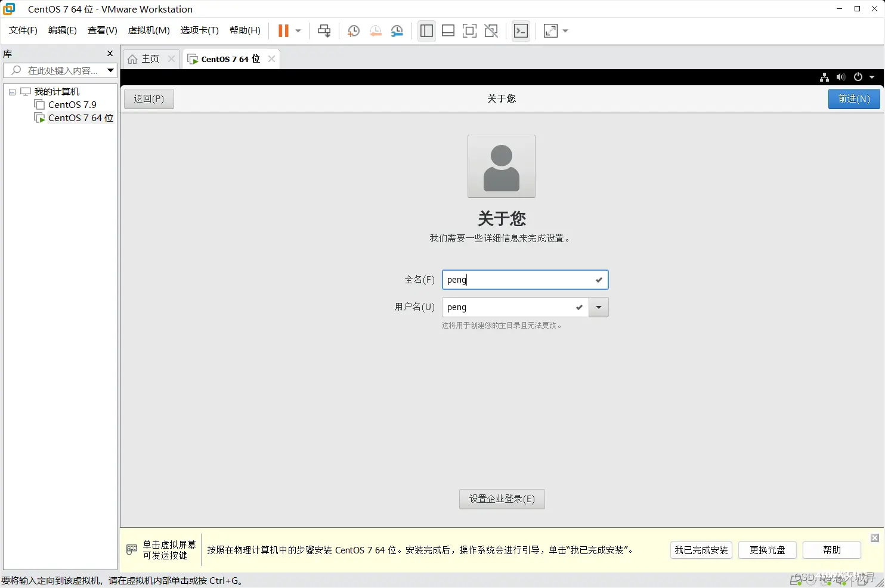Click the 用户名(U) input field

click(515, 307)
